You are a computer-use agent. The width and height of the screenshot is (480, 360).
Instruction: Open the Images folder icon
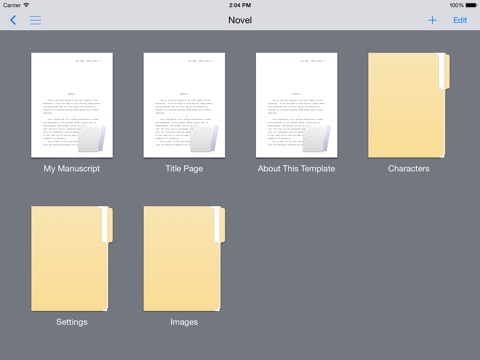pos(184,259)
